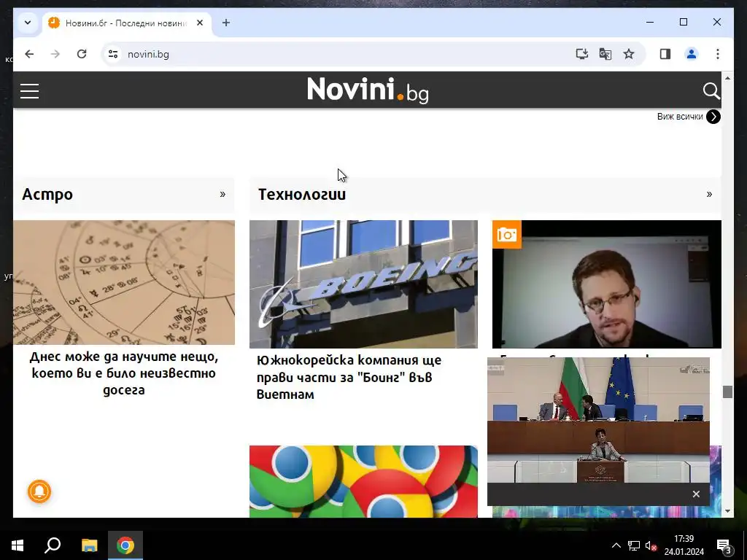Click the site search magnifier icon
The width and height of the screenshot is (747, 560).
click(711, 90)
